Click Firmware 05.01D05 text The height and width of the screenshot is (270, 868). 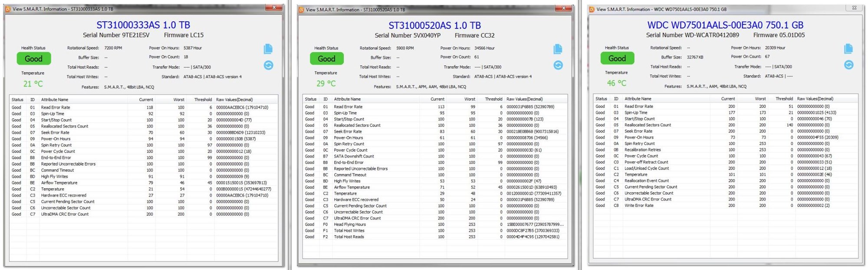(x=779, y=35)
